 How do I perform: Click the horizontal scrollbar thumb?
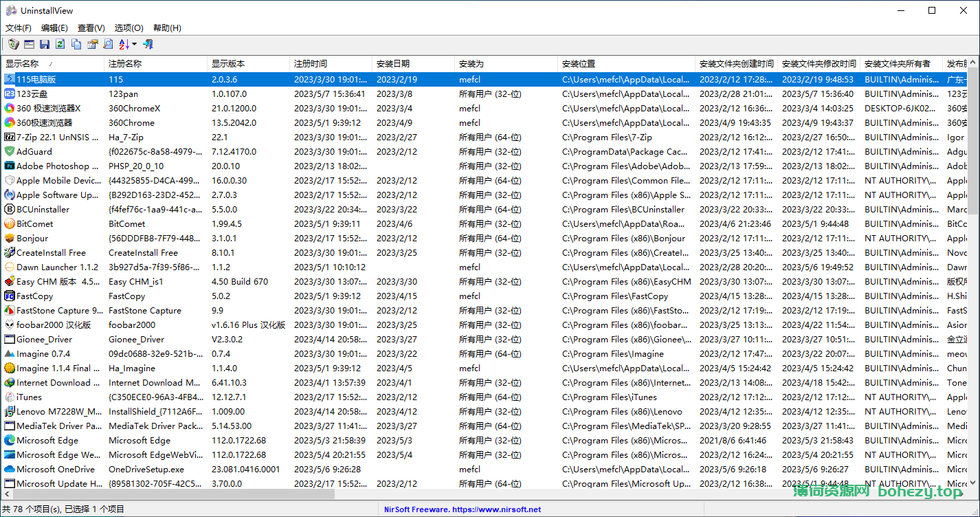pyautogui.click(x=173, y=494)
